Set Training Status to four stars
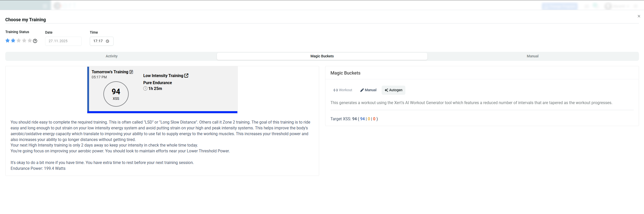The image size is (644, 214). 24,41
